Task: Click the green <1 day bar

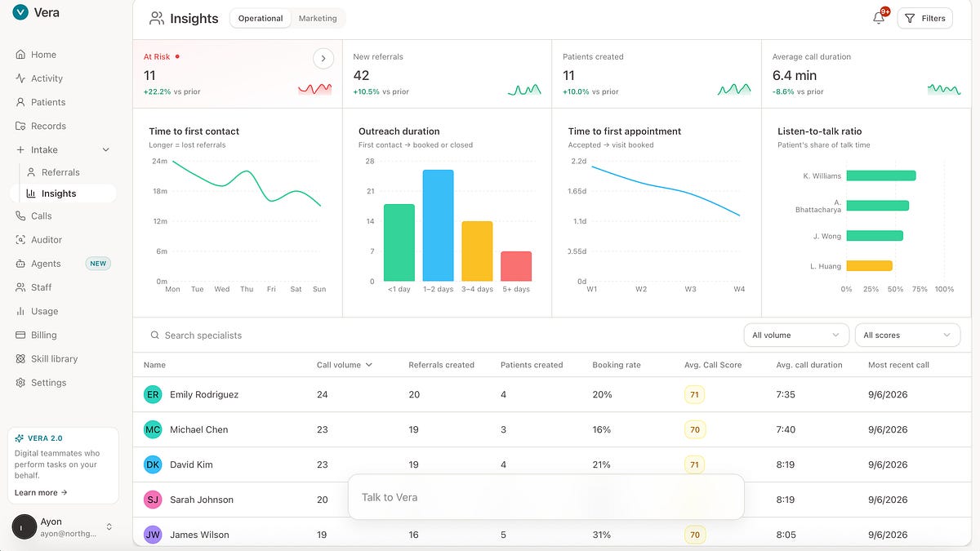Action: pos(399,242)
